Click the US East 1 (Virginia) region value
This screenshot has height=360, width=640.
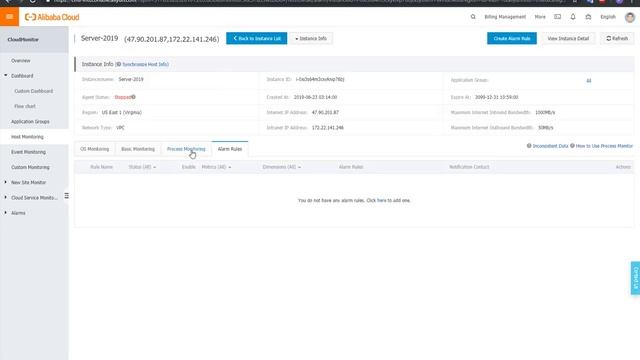tap(122, 112)
